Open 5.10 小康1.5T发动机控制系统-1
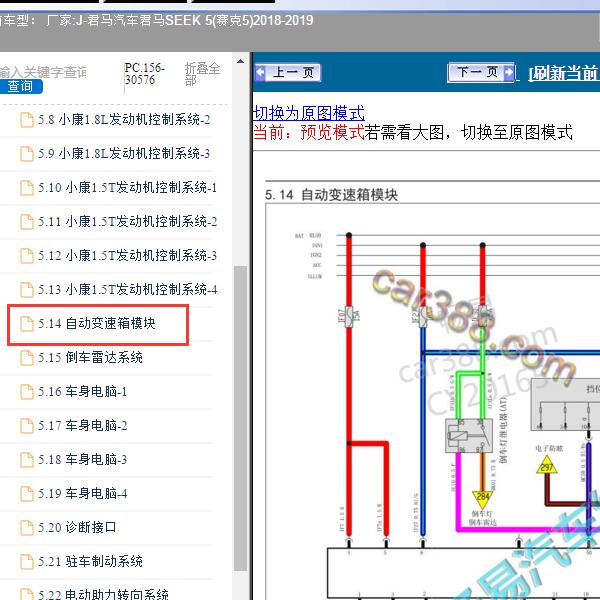Viewport: 600px width, 600px height. [127, 188]
